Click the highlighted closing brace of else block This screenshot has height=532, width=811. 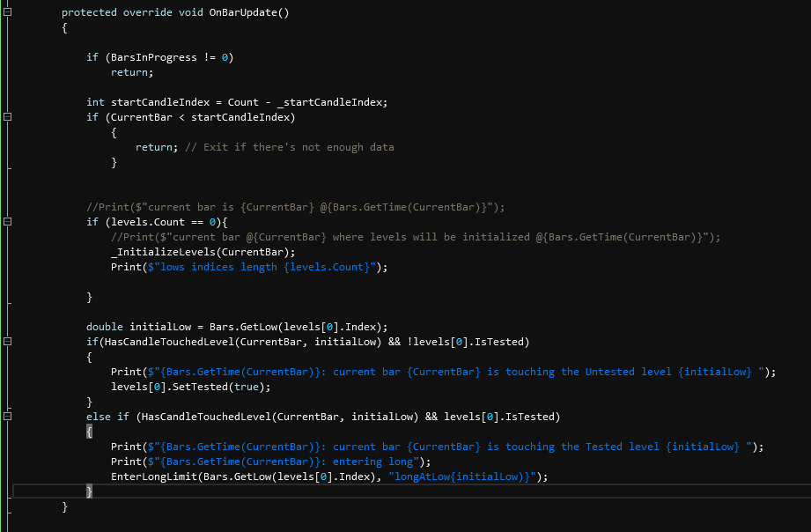pyautogui.click(x=89, y=491)
